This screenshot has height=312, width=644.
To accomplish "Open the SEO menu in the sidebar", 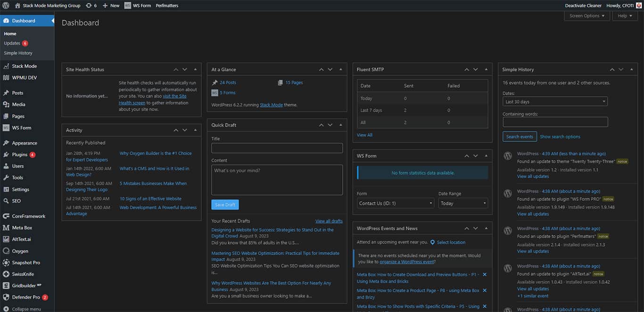I will [17, 200].
